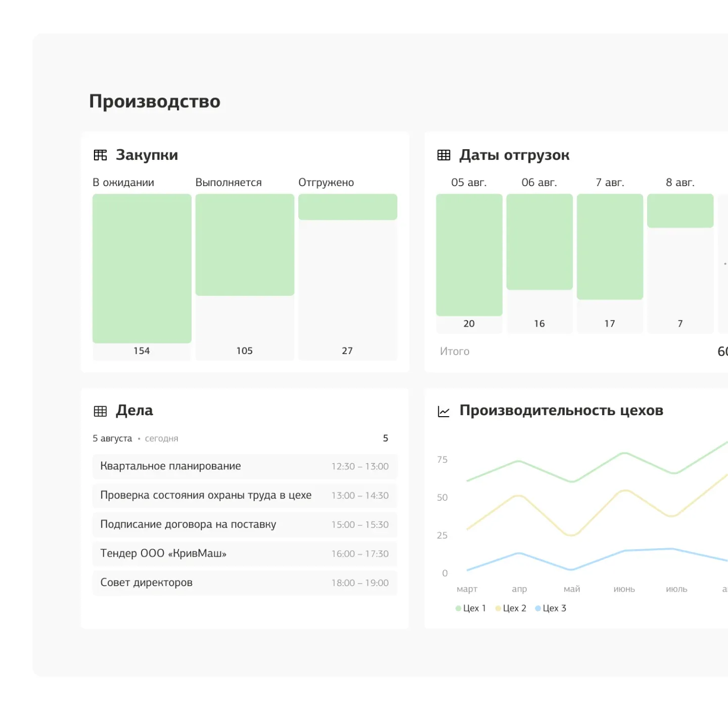The width and height of the screenshot is (728, 710).
Task: Click the 13:00 – 14:30 time slot
Action: [360, 496]
